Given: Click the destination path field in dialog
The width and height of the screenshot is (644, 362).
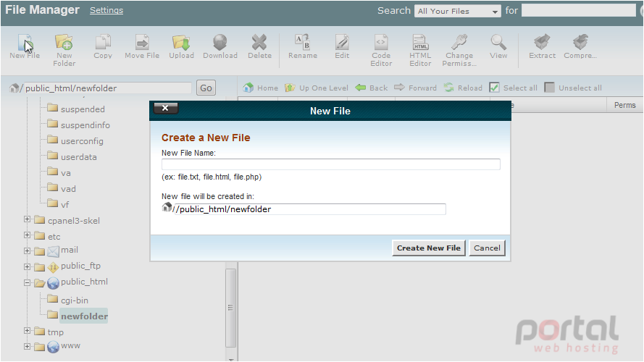Looking at the screenshot, I should 310,209.
